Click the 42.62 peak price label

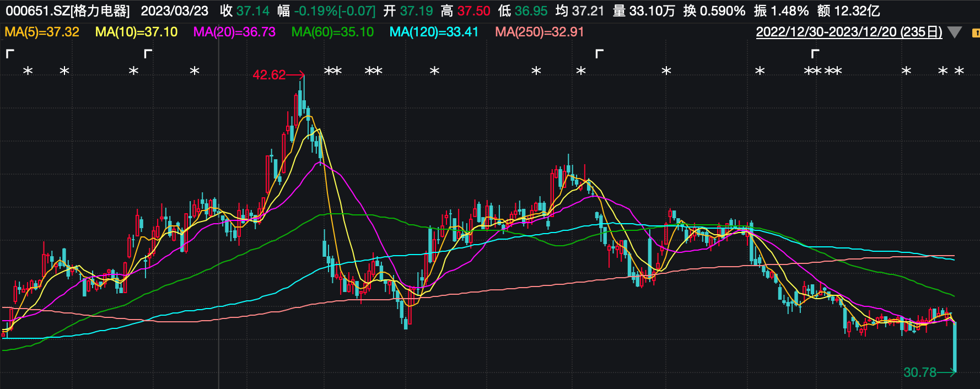(269, 75)
